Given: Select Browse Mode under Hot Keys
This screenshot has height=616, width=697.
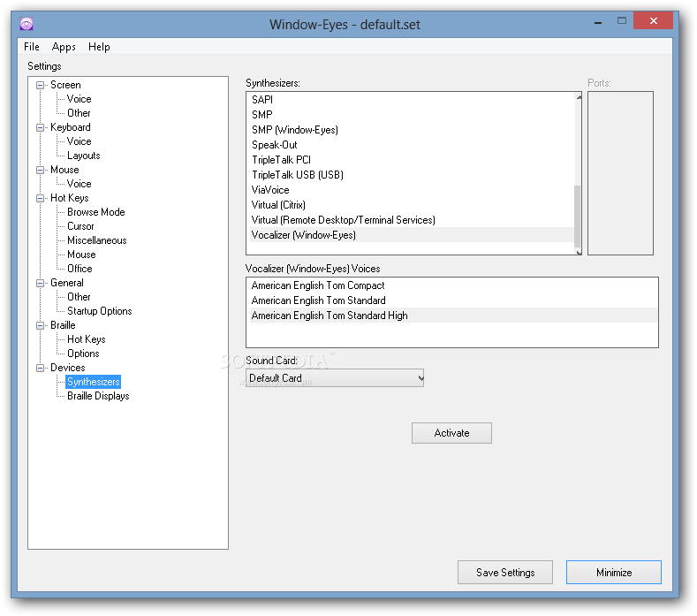Looking at the screenshot, I should pyautogui.click(x=96, y=212).
